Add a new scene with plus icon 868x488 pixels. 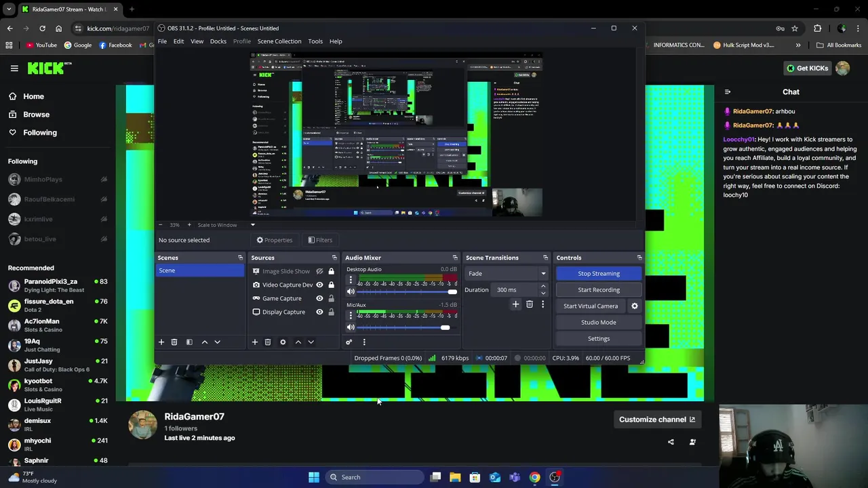pos(161,342)
